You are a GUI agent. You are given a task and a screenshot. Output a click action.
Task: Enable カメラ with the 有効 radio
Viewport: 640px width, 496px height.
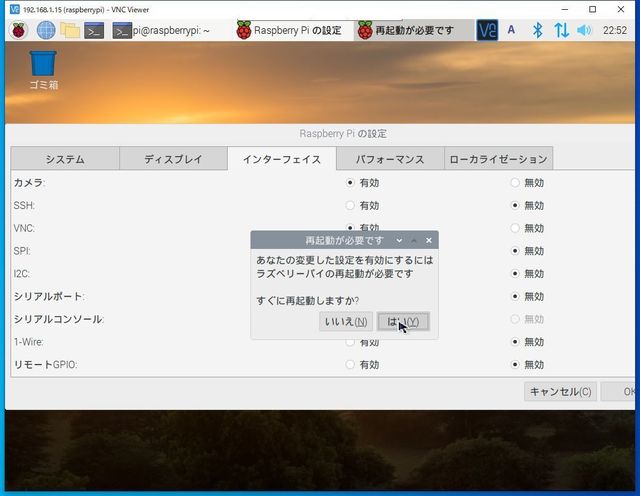tap(350, 182)
